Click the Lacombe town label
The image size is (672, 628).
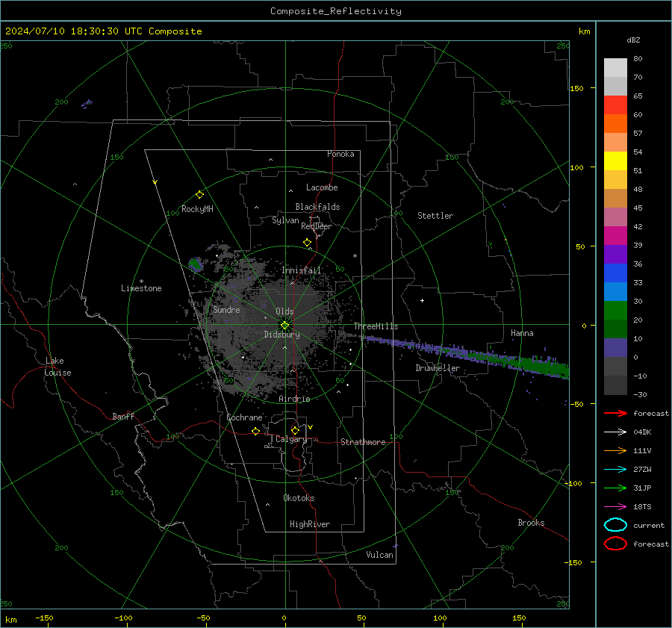click(x=322, y=187)
